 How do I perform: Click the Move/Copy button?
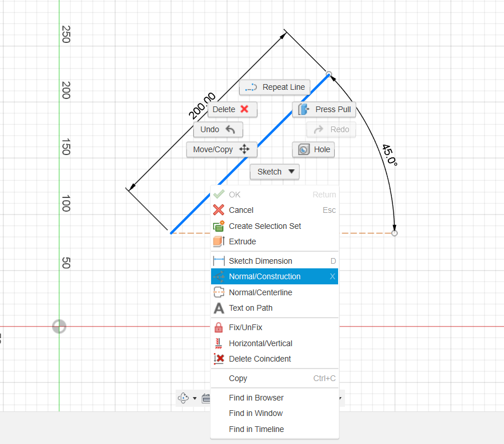[222, 149]
